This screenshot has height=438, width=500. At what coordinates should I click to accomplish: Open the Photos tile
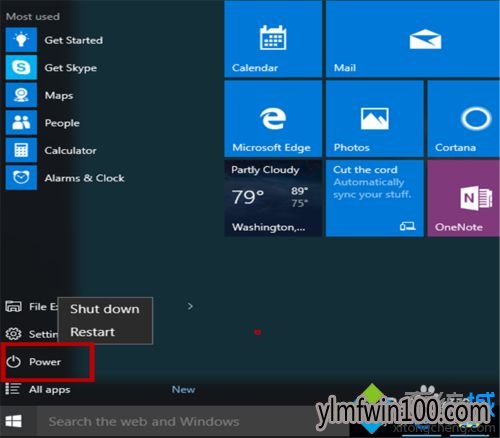(x=375, y=119)
